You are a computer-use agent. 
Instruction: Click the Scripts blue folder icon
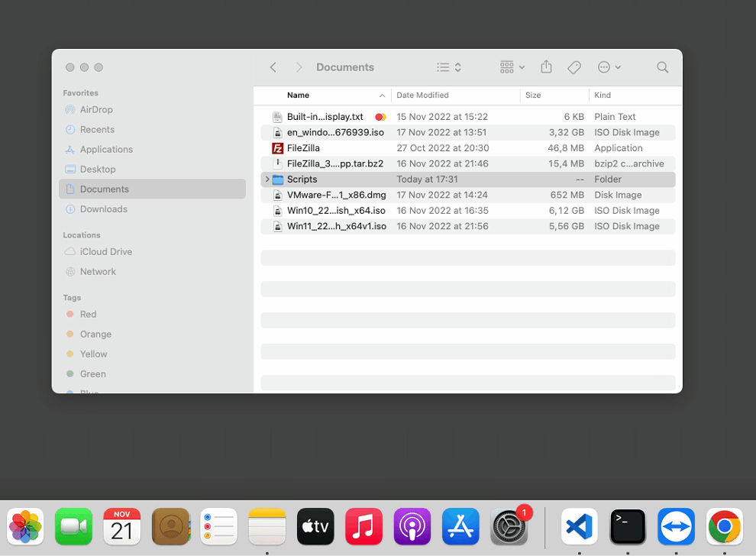tap(278, 179)
